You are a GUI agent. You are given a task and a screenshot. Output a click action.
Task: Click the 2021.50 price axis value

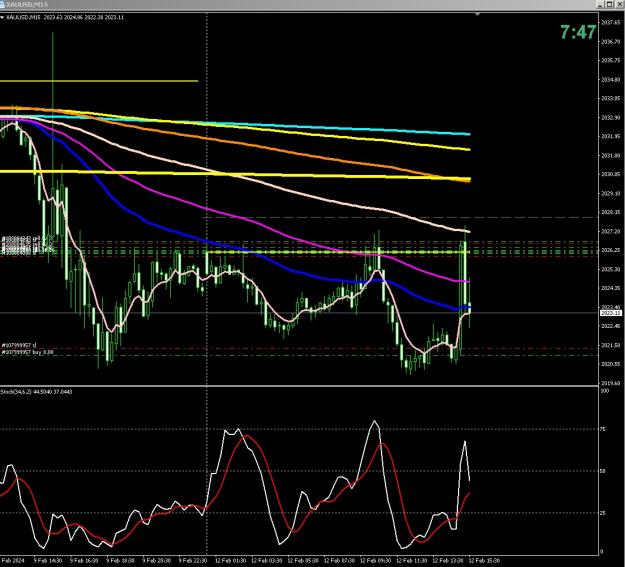coord(610,345)
